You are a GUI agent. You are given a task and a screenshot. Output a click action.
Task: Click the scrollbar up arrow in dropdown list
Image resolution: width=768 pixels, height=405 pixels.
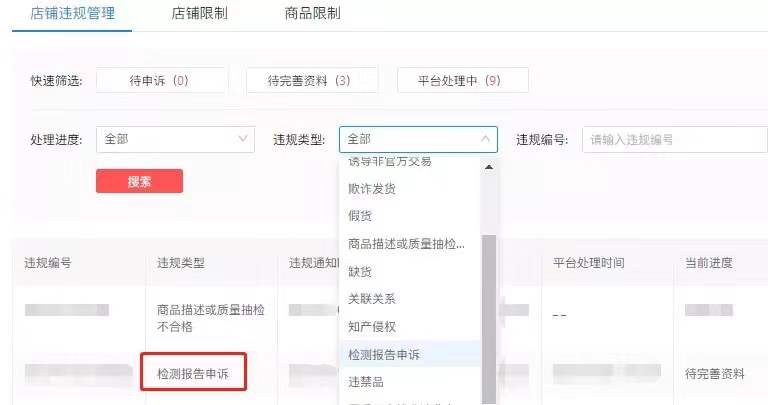pos(488,167)
